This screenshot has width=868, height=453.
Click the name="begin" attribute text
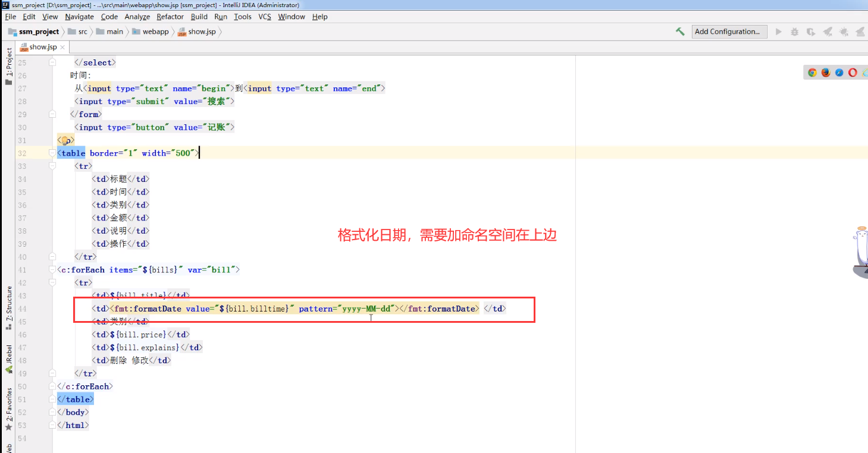(201, 89)
